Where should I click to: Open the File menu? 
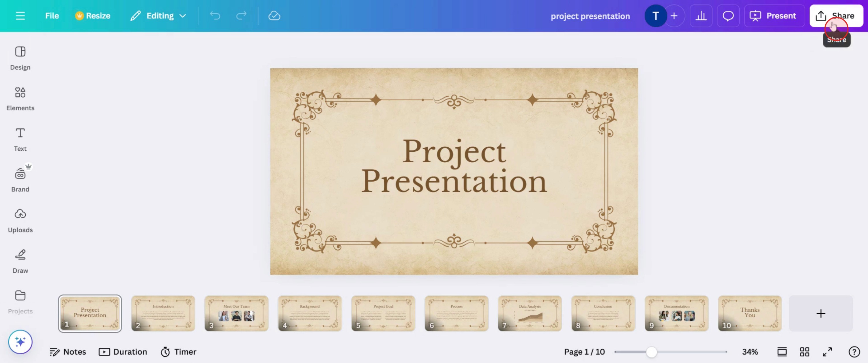tap(52, 16)
